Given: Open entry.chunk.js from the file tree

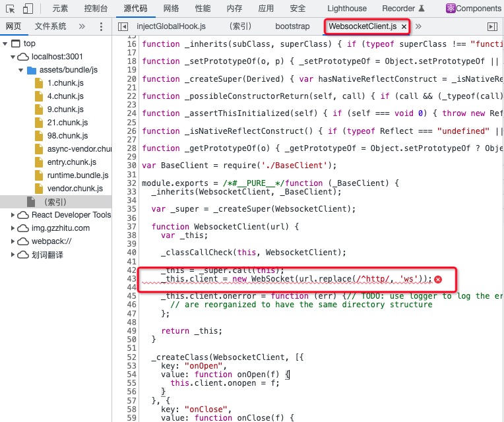Looking at the screenshot, I should [71, 162].
